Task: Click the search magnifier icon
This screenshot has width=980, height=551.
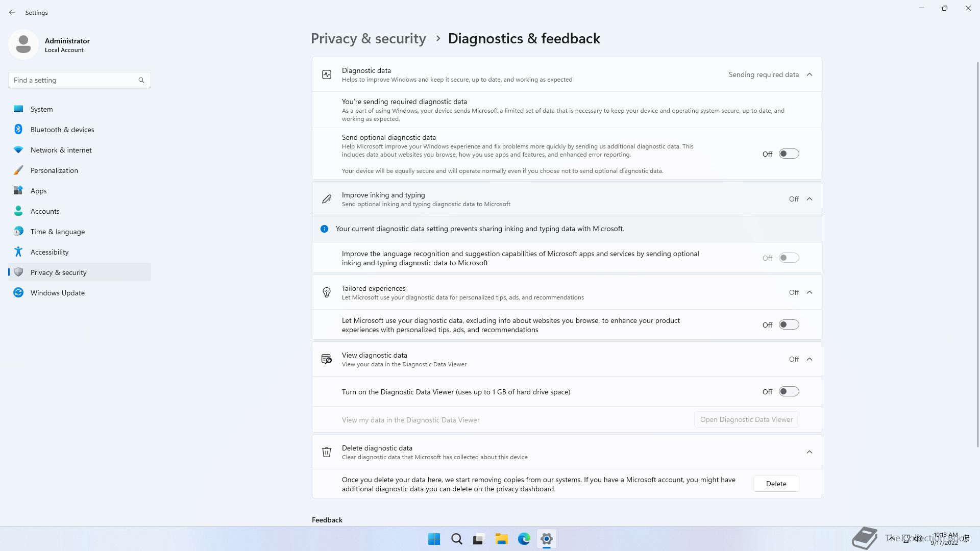Action: (141, 80)
